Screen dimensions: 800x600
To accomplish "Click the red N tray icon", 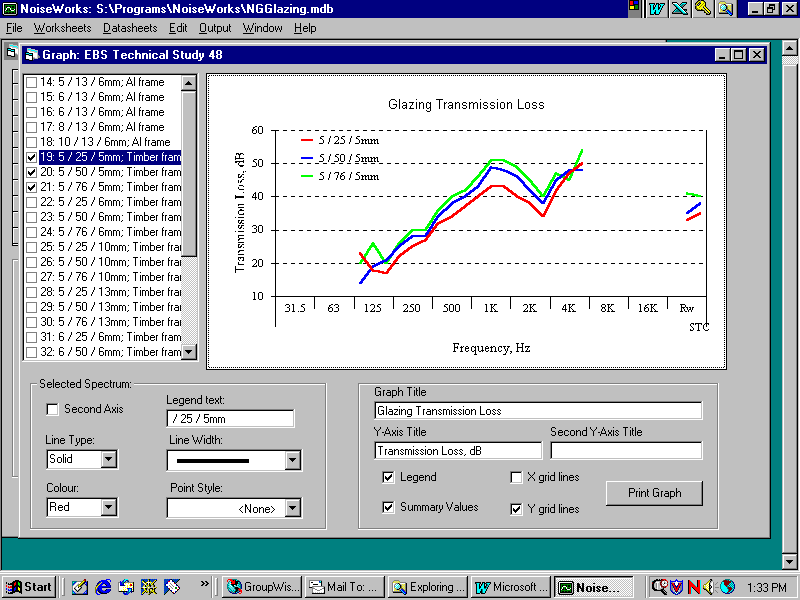I will click(693, 587).
